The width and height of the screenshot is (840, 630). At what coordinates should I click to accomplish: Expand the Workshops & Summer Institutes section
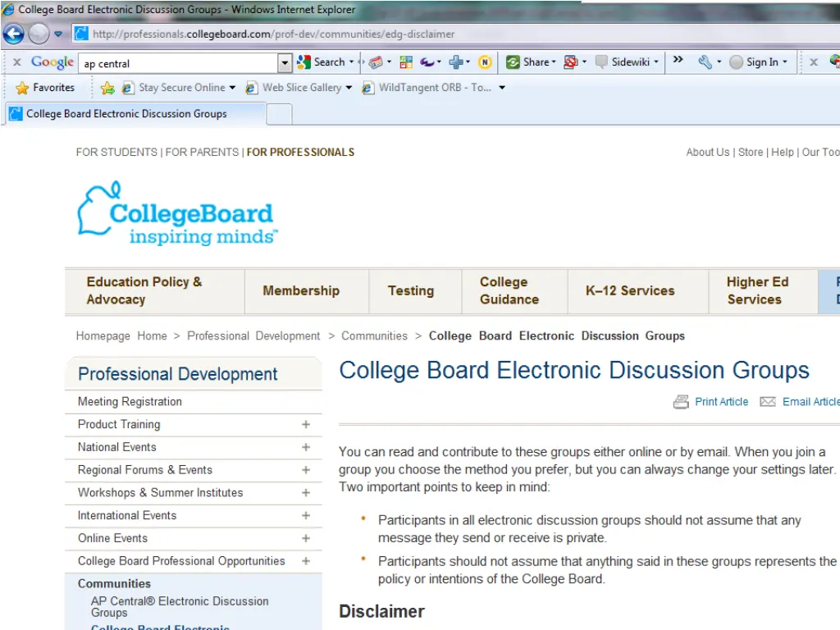click(x=306, y=493)
